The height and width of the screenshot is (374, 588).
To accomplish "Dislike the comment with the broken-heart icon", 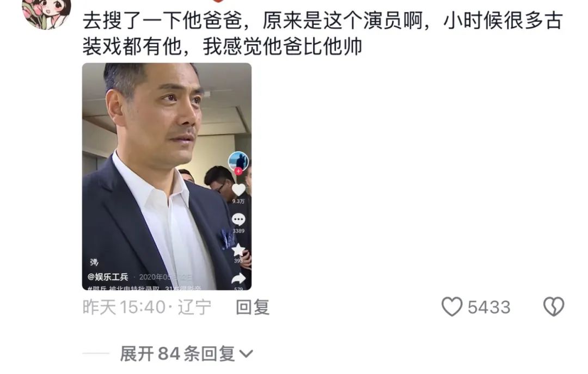I will click(554, 306).
